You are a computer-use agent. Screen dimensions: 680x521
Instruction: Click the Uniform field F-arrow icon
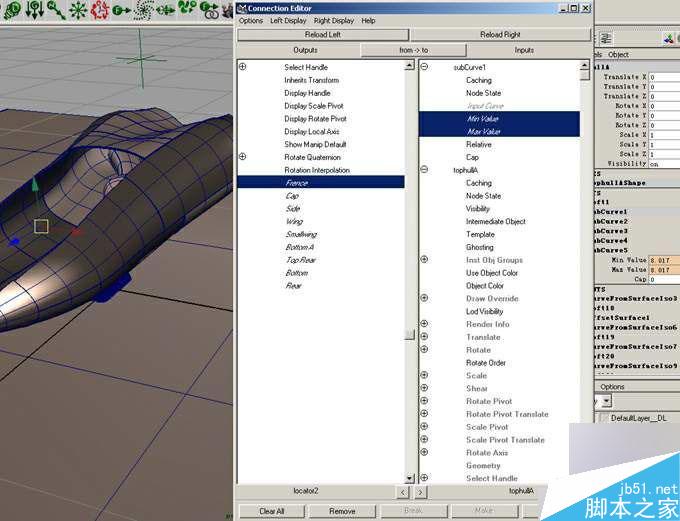[121, 10]
